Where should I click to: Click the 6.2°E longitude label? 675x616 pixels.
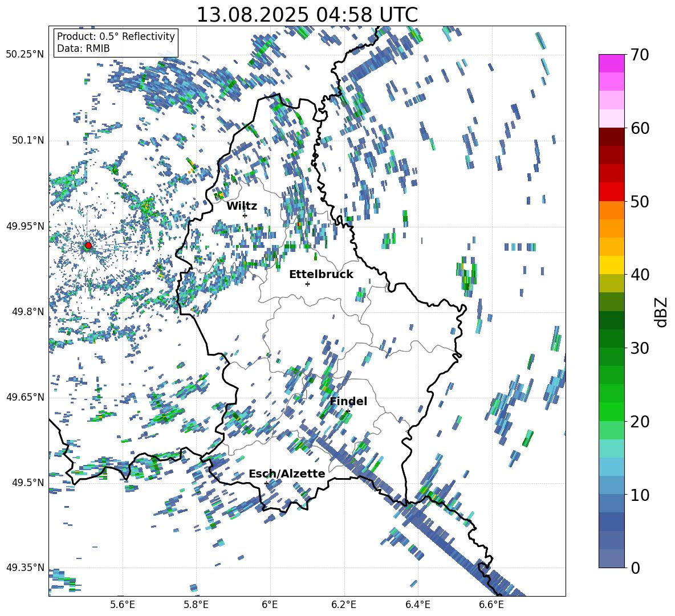(x=344, y=605)
